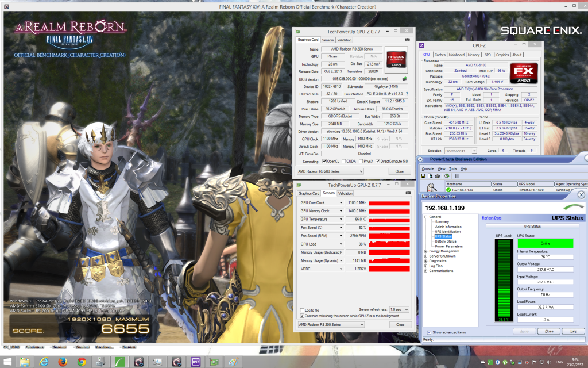588x368 pixels.
Task: Click the printer icon in PowerChute toolbar
Action: (437, 176)
